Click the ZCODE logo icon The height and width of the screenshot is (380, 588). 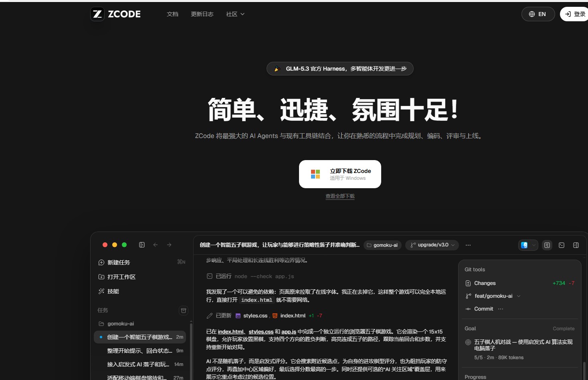(97, 14)
